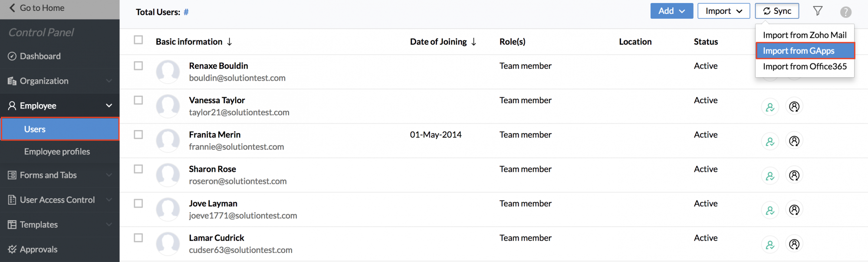Check the box for Renaxe Bouldin
The height and width of the screenshot is (262, 868).
click(138, 66)
